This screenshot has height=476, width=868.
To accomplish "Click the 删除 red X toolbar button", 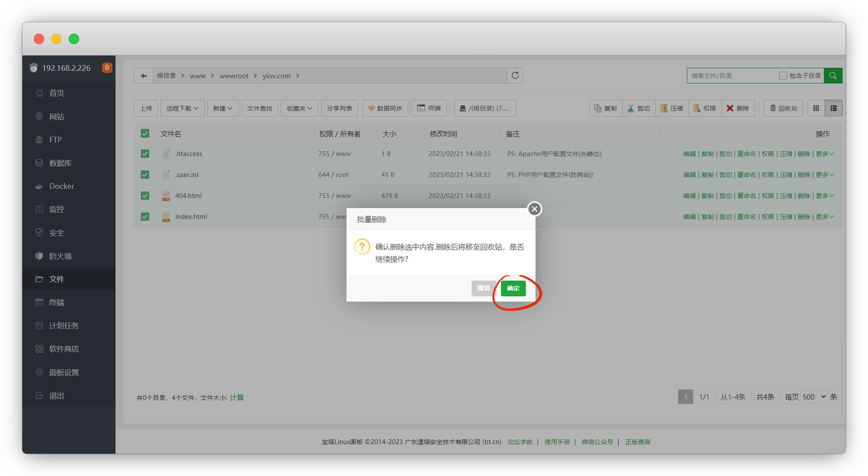I will (738, 108).
